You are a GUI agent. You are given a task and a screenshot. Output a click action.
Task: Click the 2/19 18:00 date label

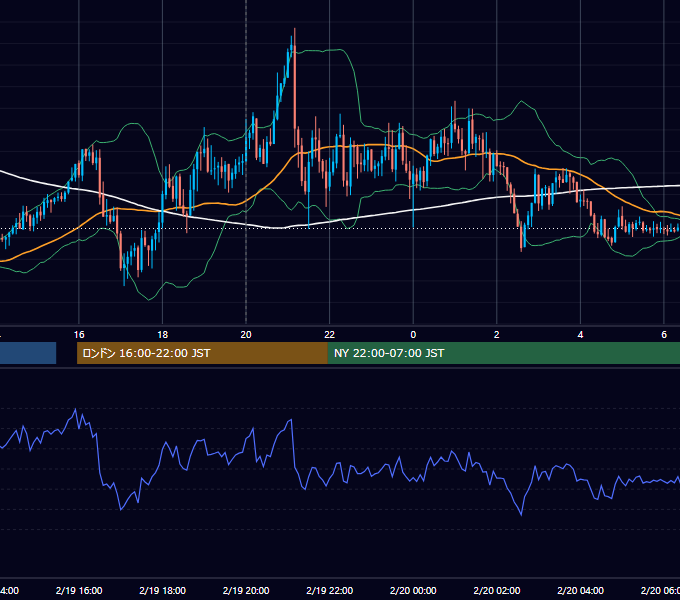(163, 590)
